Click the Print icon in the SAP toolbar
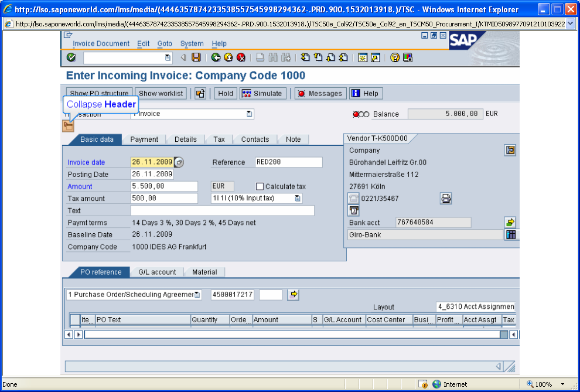 click(x=260, y=57)
